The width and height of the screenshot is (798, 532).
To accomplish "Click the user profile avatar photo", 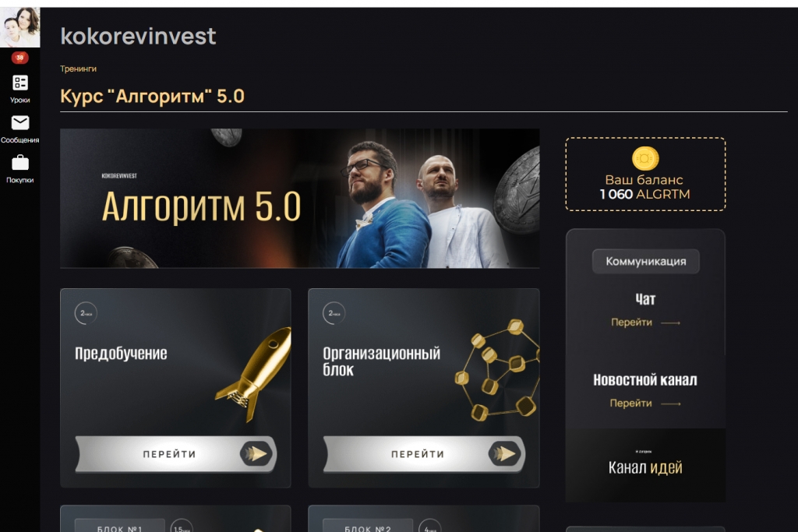I will point(19,27).
